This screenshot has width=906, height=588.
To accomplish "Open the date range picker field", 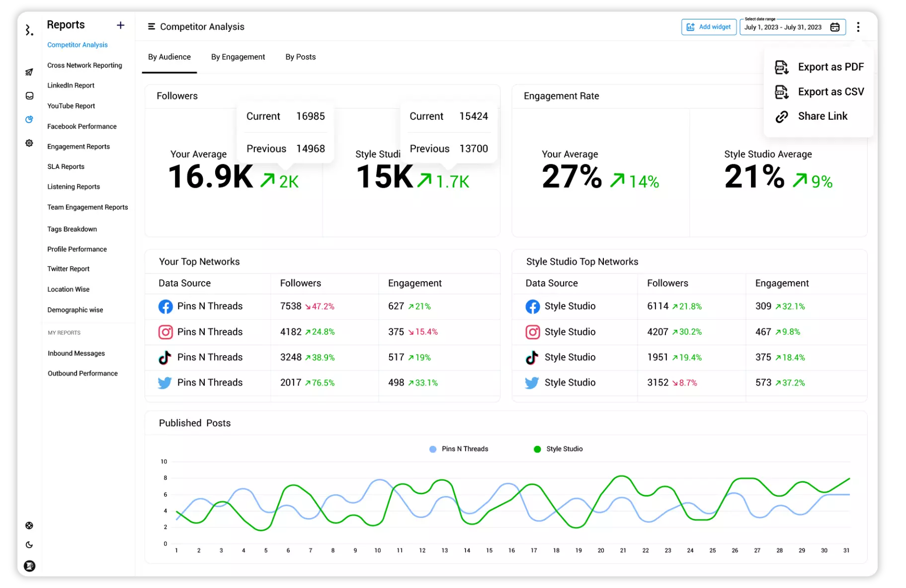I will (783, 27).
